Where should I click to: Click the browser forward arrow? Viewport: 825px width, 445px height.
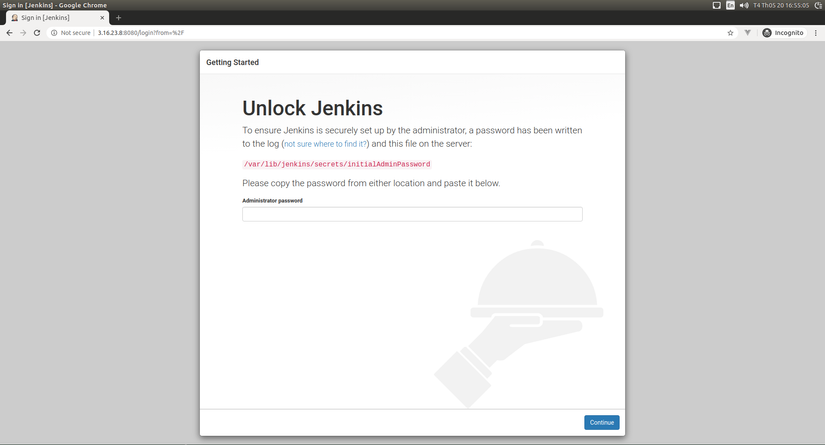(x=23, y=33)
